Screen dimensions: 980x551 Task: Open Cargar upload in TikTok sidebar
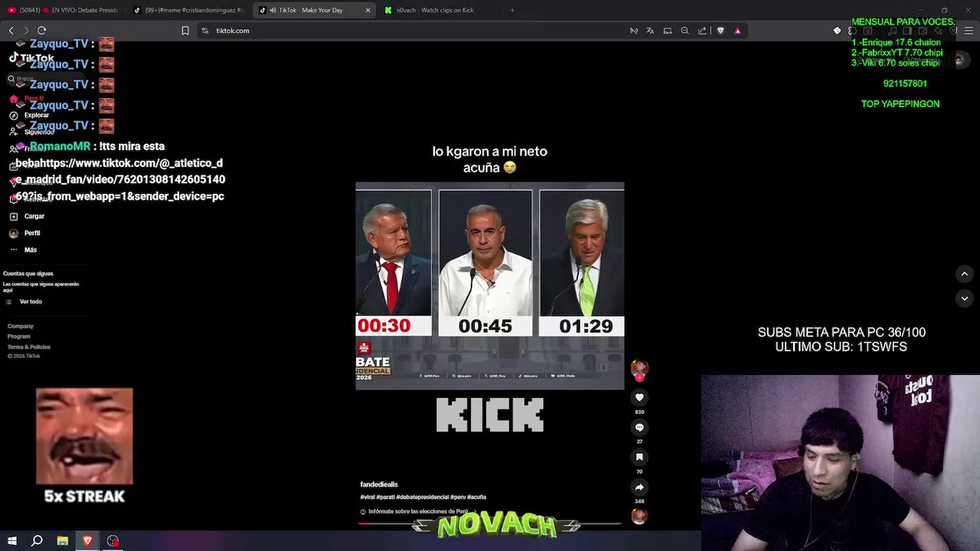pyautogui.click(x=28, y=217)
